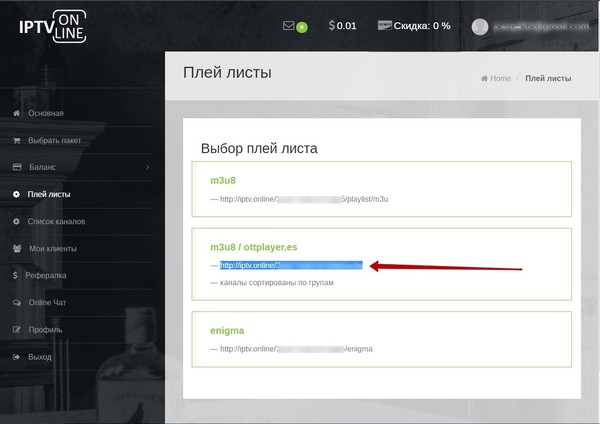This screenshot has width=600, height=424.
Task: Click the $0.01 balance amount
Action: (346, 26)
